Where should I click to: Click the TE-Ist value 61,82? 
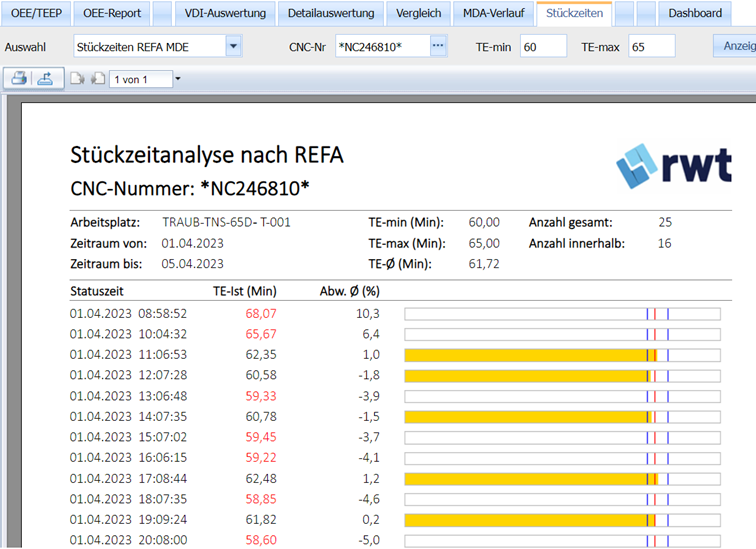[261, 520]
